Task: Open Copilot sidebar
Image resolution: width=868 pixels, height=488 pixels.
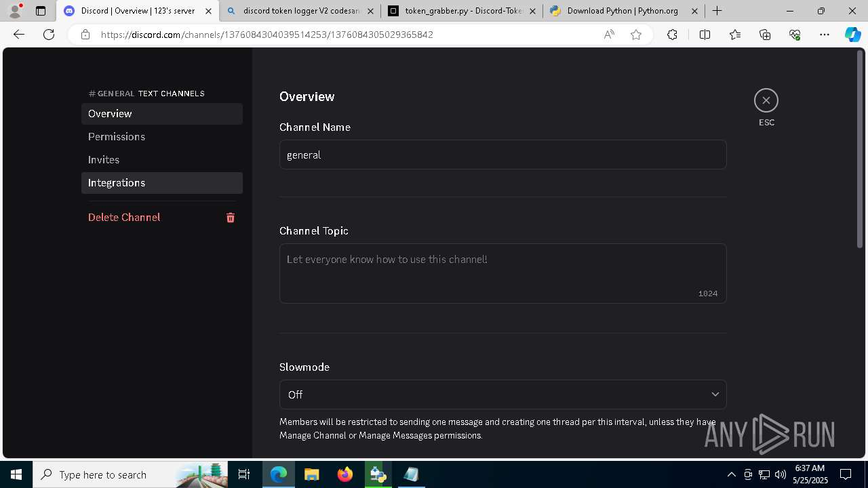Action: 852,35
